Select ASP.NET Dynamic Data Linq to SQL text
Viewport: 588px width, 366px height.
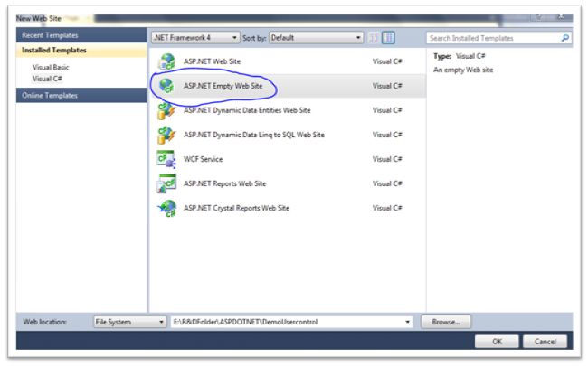coord(254,135)
